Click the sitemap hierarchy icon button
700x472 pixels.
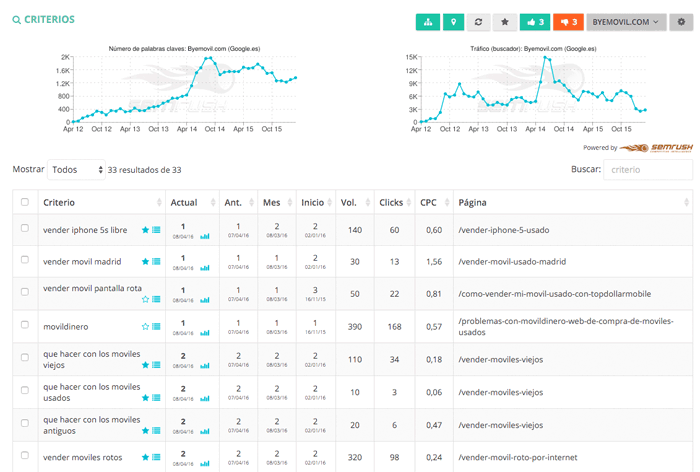pyautogui.click(x=428, y=22)
